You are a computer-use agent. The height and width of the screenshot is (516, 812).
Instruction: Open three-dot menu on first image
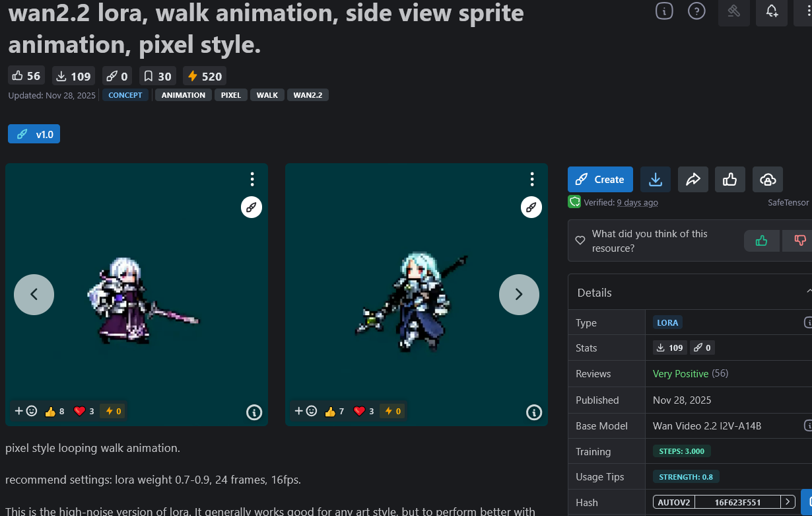click(x=252, y=179)
